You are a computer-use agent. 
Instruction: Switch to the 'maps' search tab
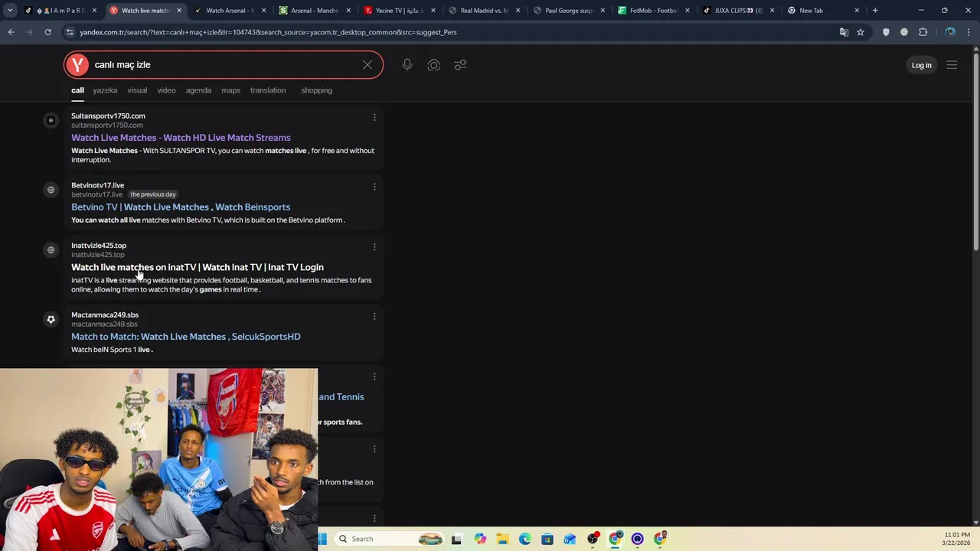pos(230,90)
